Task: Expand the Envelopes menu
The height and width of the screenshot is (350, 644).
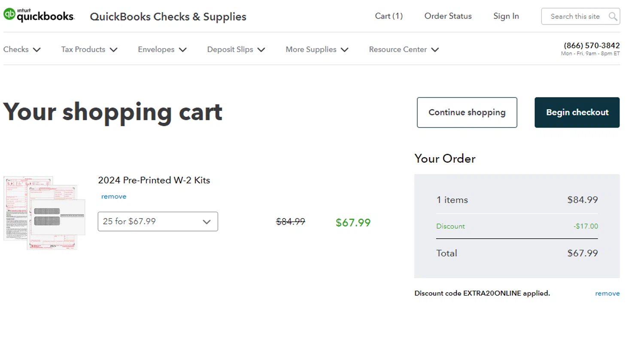Action: [162, 49]
